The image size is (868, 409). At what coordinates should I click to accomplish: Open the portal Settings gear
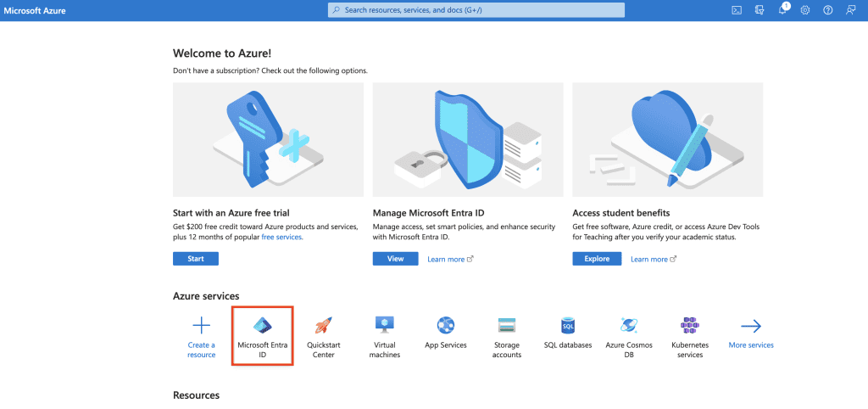pos(805,10)
